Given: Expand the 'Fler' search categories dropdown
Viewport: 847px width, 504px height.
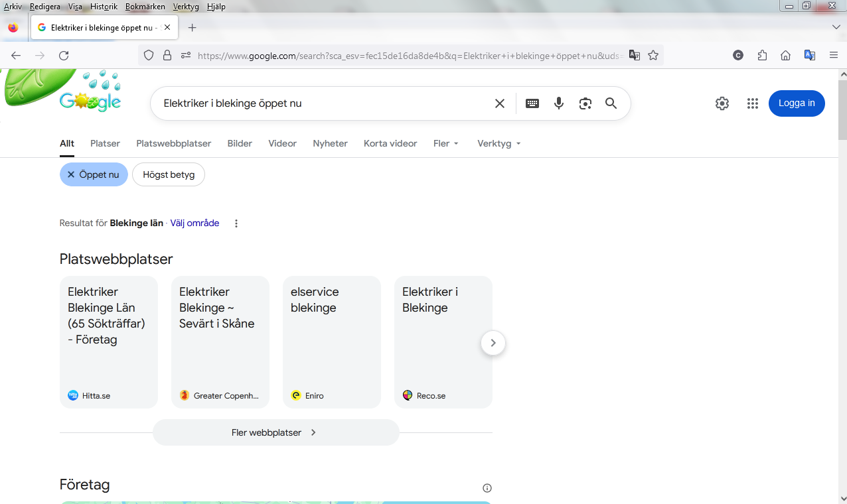Looking at the screenshot, I should click(446, 144).
